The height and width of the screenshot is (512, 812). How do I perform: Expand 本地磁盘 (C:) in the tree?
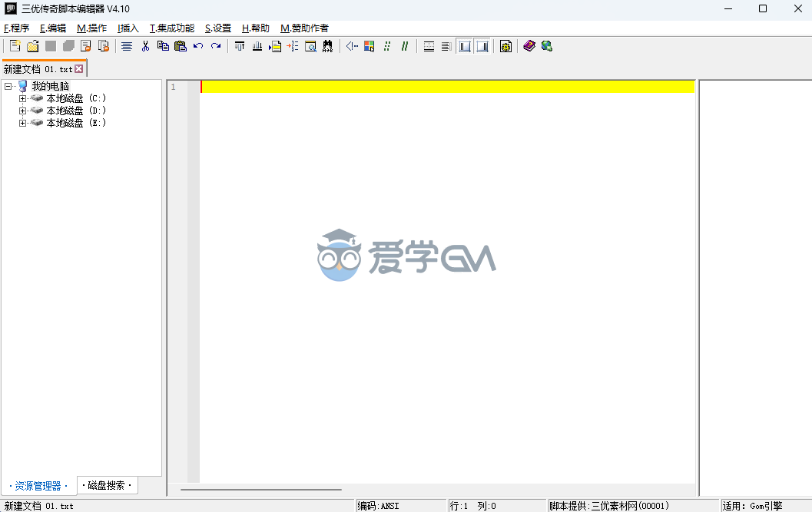[x=23, y=98]
